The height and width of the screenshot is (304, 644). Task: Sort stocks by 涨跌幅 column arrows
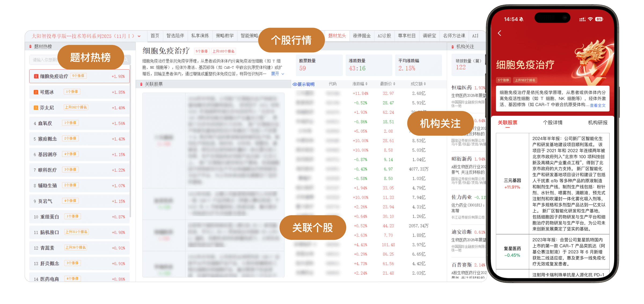(367, 84)
